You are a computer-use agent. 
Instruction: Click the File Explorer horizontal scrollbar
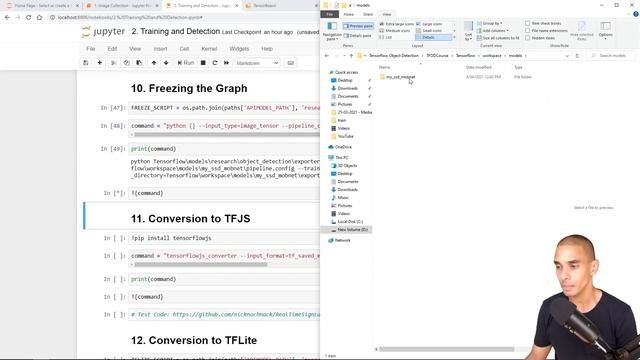[447, 349]
